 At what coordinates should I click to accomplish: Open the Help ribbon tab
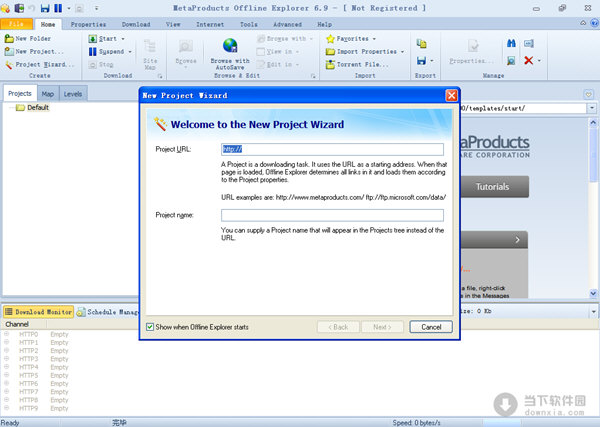tap(324, 24)
